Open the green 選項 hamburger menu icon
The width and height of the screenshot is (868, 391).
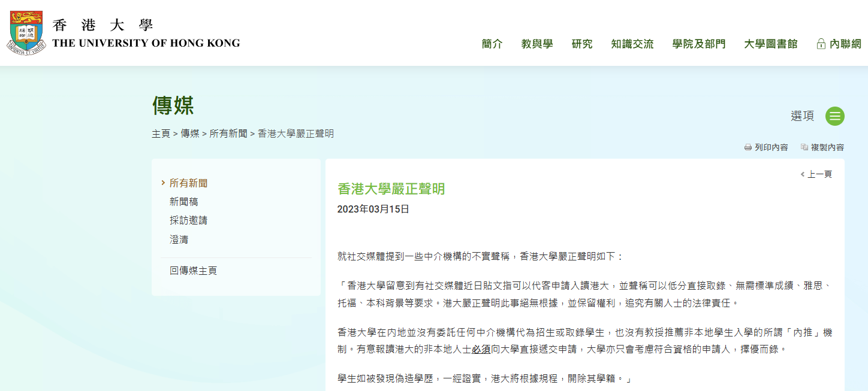tap(834, 116)
